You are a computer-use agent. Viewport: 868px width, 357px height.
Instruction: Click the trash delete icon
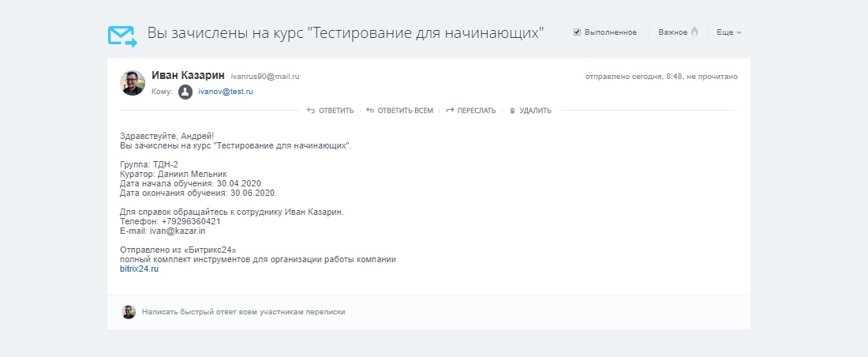[512, 111]
